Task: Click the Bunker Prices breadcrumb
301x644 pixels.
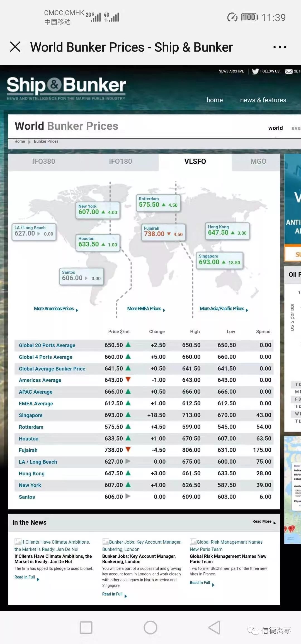Action: (x=46, y=141)
